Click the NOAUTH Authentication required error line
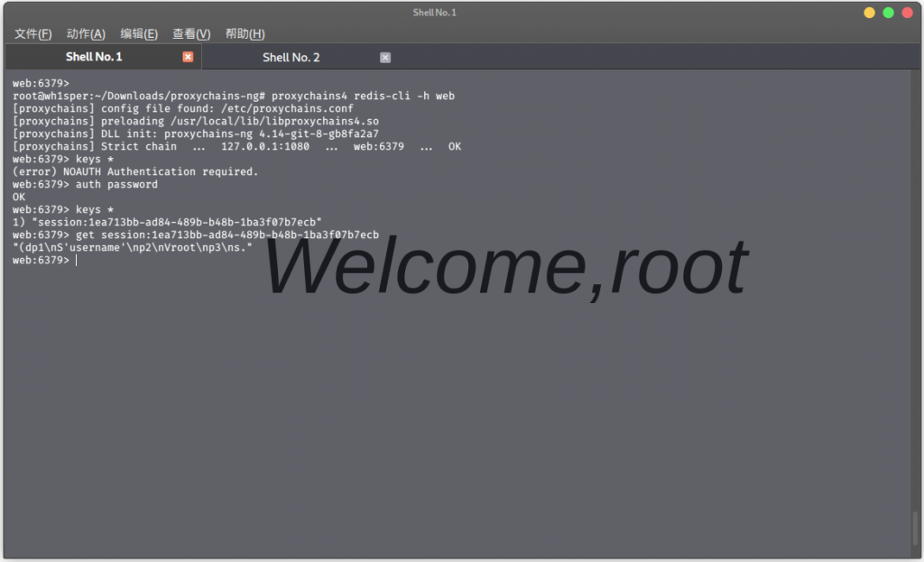The width and height of the screenshot is (924, 562). 135,171
